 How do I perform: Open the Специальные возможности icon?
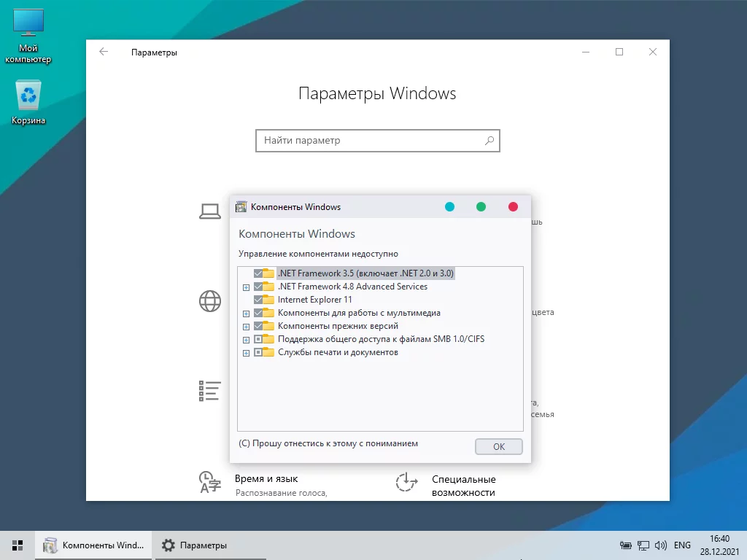pyautogui.click(x=406, y=482)
